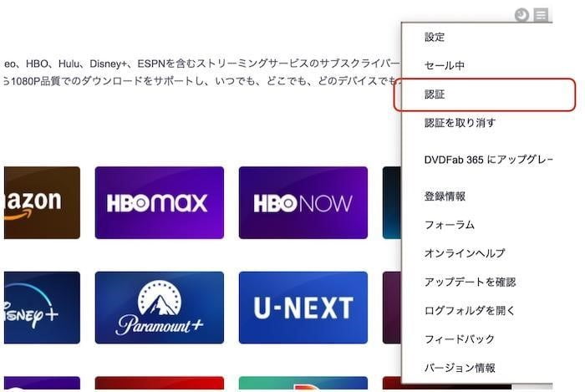585x392 pixels.
Task: Select オンラインヘルプ menu entry
Action: point(465,253)
